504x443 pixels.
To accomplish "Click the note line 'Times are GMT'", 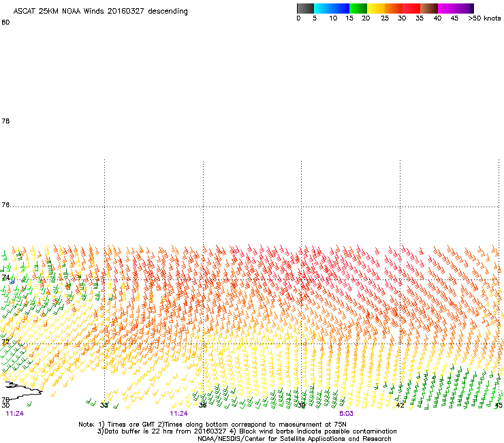I will point(131,425).
